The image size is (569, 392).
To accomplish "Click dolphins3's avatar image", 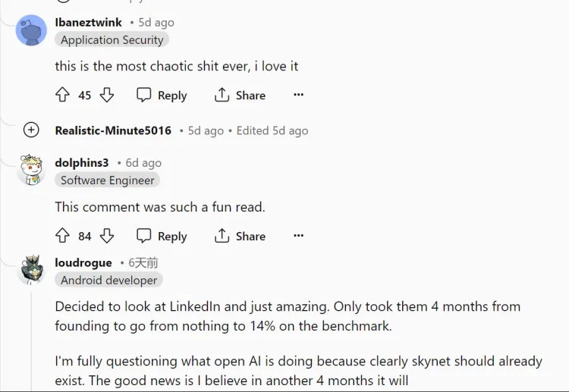I will [x=31, y=170].
